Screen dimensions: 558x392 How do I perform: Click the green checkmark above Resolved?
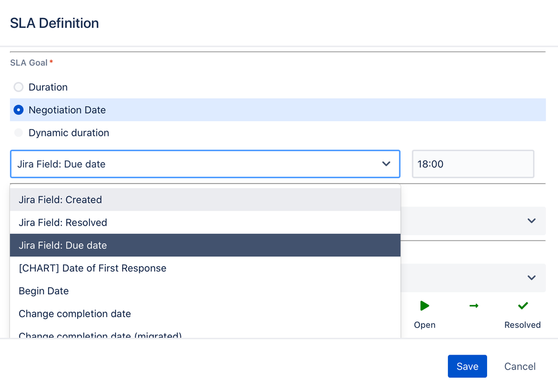(x=523, y=305)
